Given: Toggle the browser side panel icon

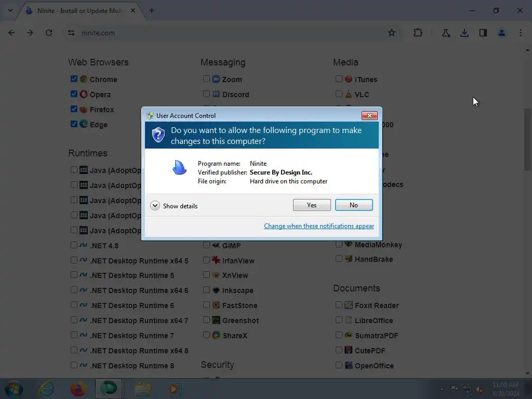Looking at the screenshot, I should point(483,33).
